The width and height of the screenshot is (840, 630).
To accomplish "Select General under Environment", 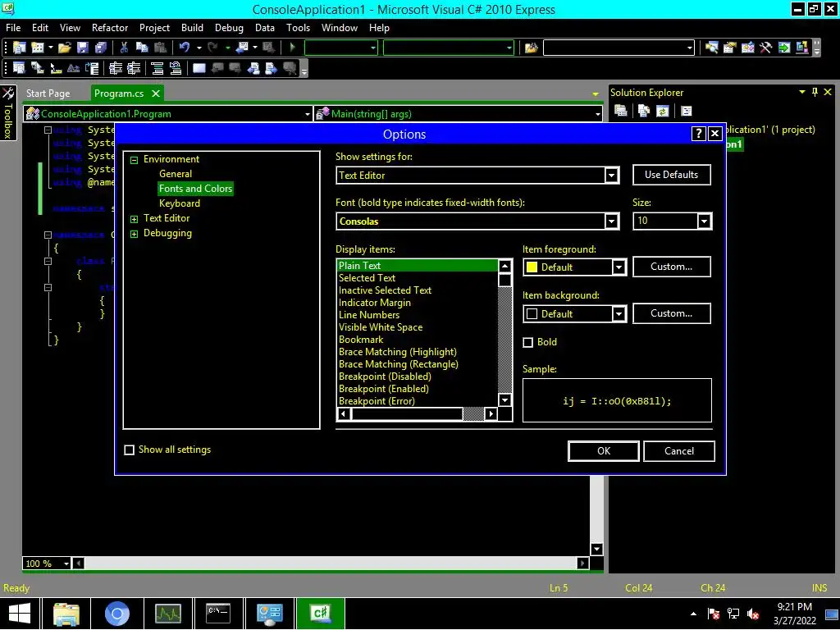I will coord(176,174).
